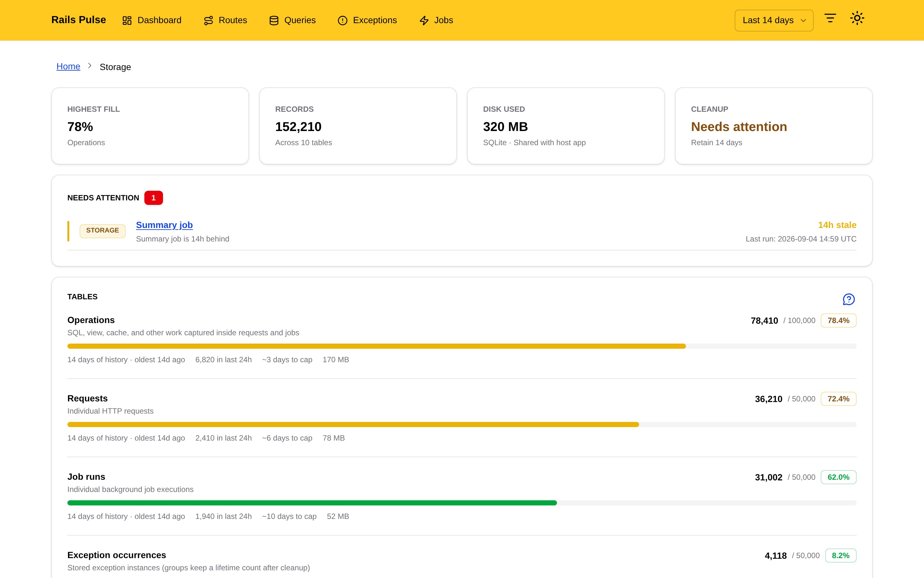
Task: Click the 78,410 Operations record count
Action: click(x=765, y=321)
